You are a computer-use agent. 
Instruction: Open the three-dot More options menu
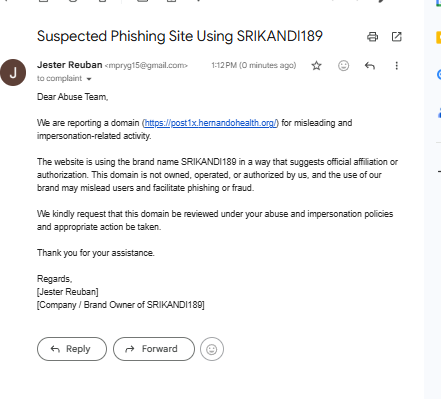click(396, 66)
